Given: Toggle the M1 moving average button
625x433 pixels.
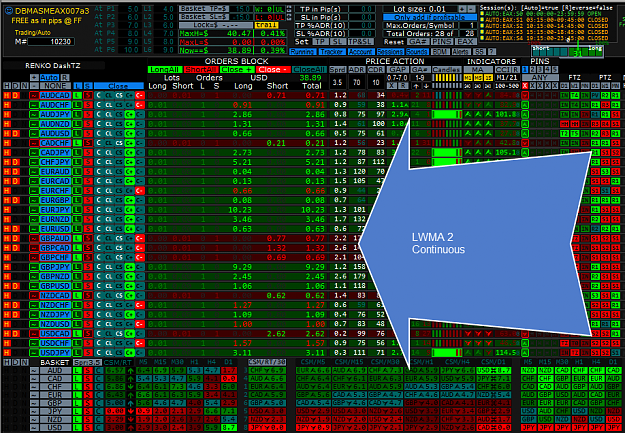Looking at the screenshot, I should [x=468, y=78].
